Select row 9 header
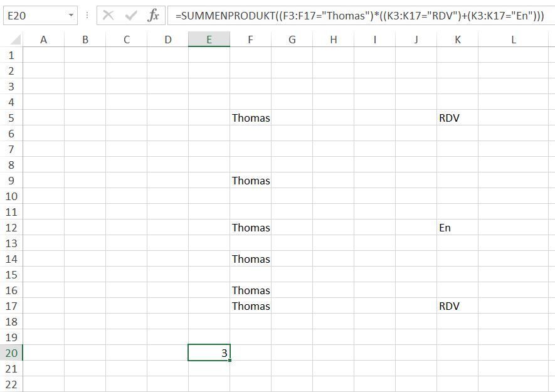This screenshot has width=555, height=392. pos(11,180)
